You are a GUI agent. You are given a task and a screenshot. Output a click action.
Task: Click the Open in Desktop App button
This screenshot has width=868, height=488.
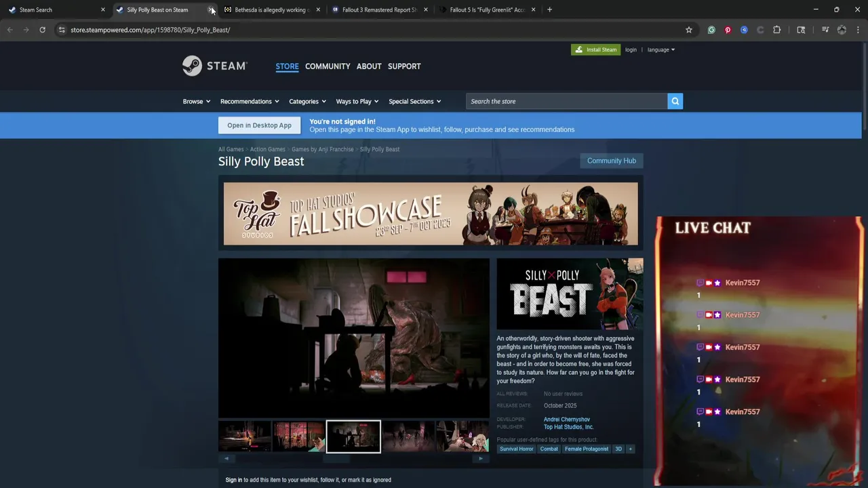coord(259,125)
